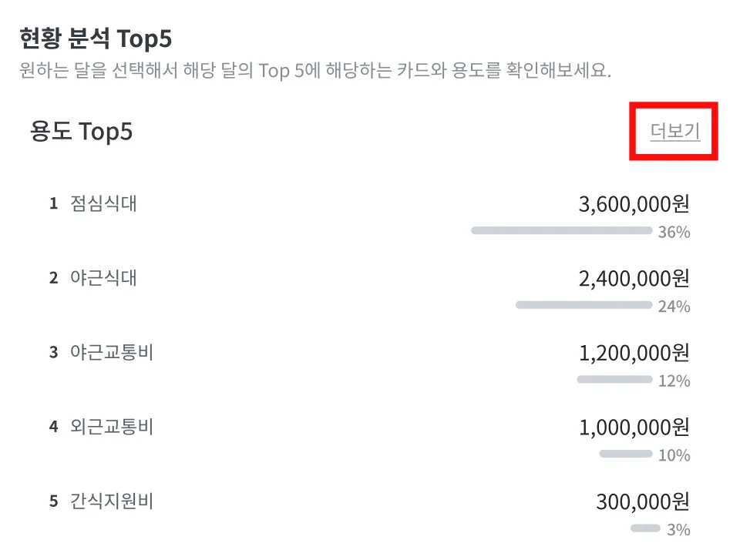Click the 36% progress bar
Viewport: 750px width, 560px height.
(x=562, y=231)
